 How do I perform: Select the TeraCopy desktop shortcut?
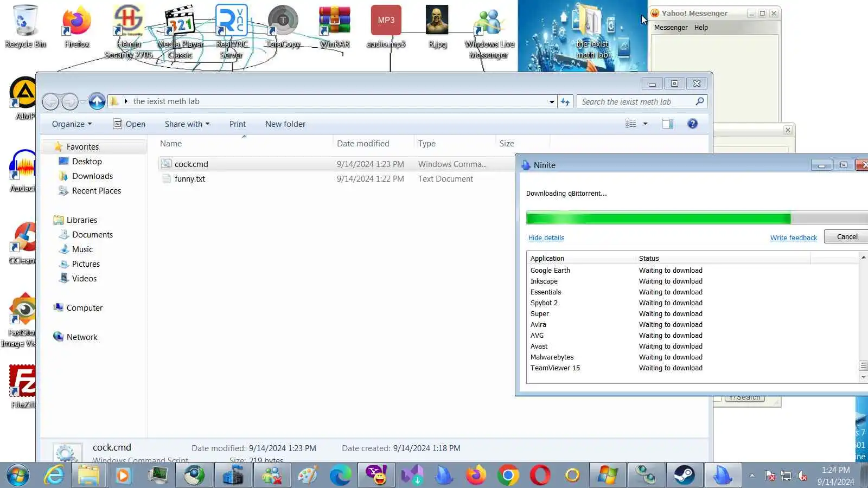click(x=283, y=26)
